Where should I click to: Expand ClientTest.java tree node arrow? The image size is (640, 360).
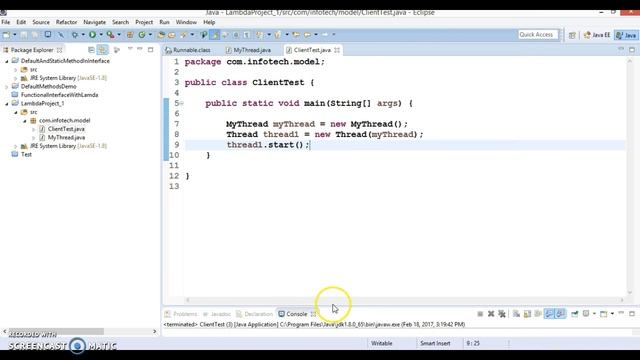33,129
